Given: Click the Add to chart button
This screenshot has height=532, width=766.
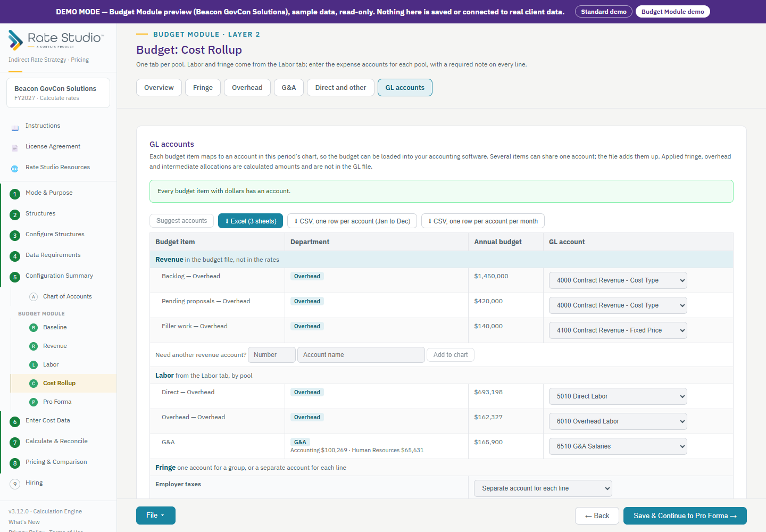Looking at the screenshot, I should coord(451,355).
